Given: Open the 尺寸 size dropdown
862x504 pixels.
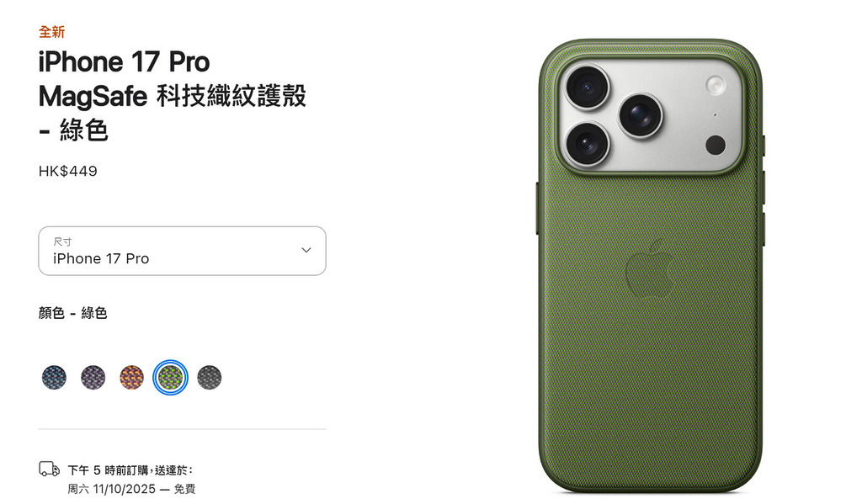Looking at the screenshot, I should coord(182,251).
